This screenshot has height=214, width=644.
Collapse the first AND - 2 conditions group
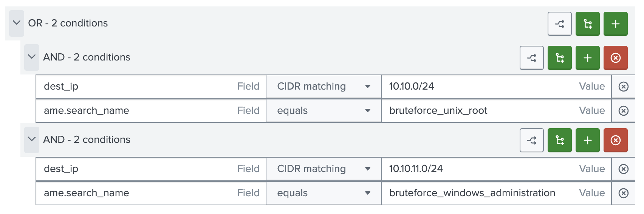[x=32, y=57]
